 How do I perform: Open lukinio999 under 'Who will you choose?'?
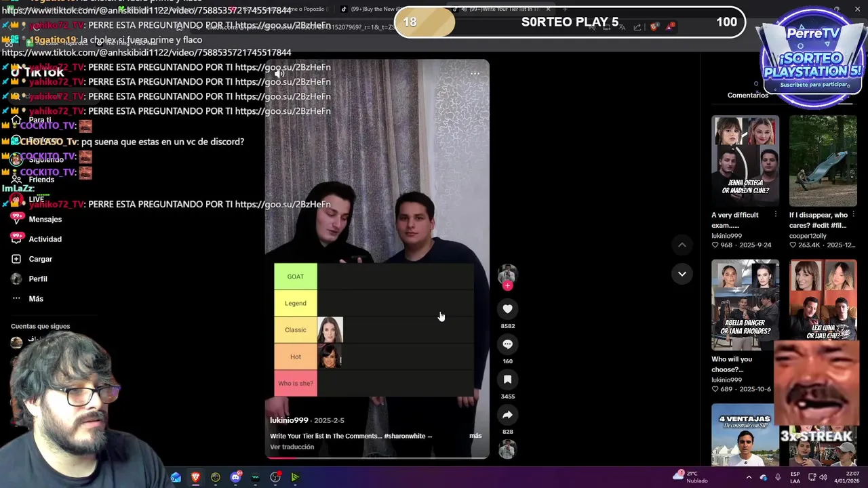coord(726,380)
